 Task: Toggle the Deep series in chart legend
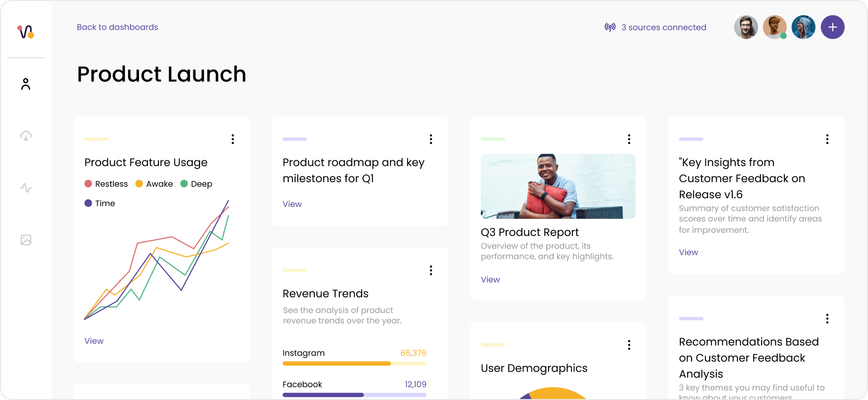196,184
